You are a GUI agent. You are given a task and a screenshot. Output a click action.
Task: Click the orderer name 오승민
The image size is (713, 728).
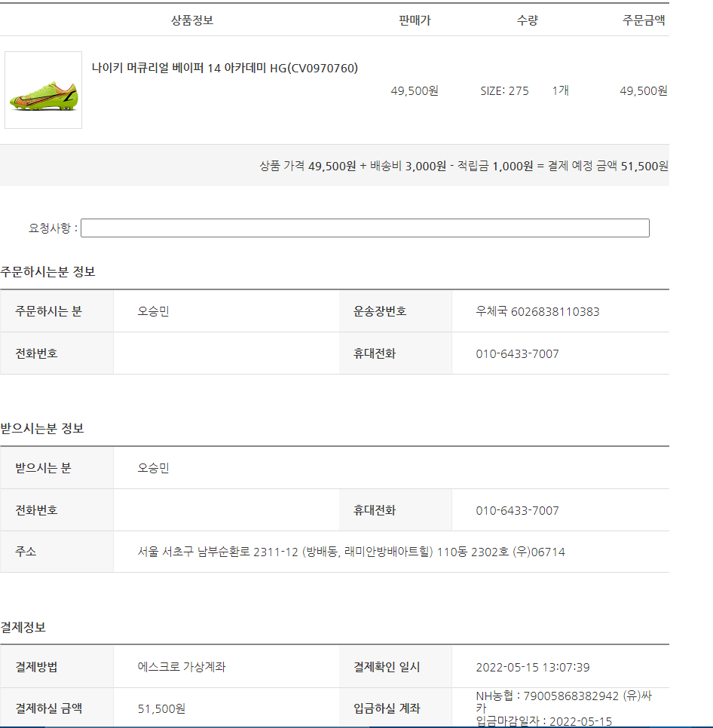pos(153,311)
